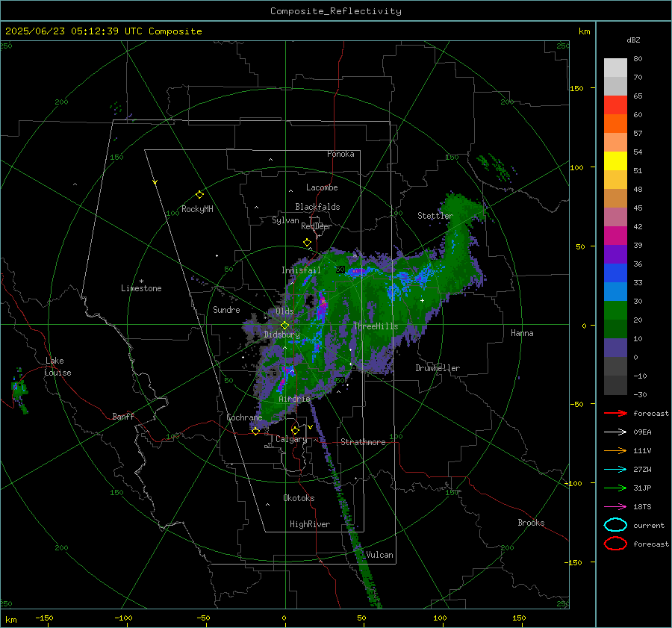This screenshot has width=672, height=628.
Task: Click the Calgary city label
Action: [x=291, y=439]
